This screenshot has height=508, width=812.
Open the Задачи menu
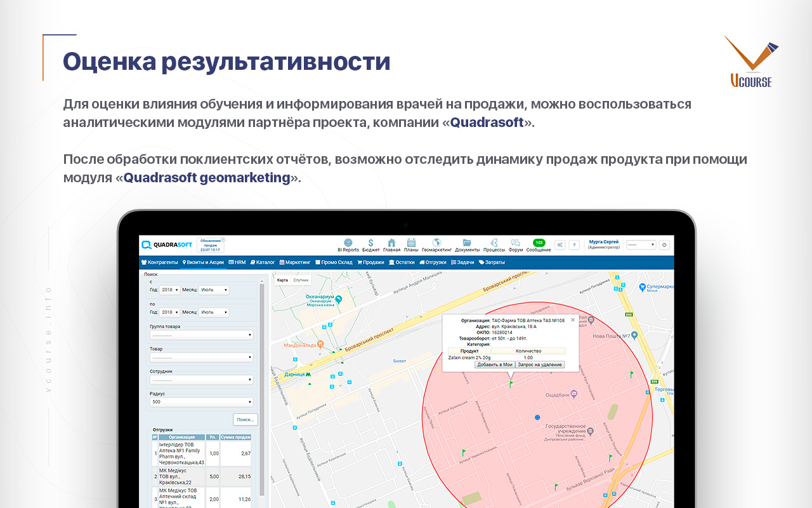coord(462,262)
